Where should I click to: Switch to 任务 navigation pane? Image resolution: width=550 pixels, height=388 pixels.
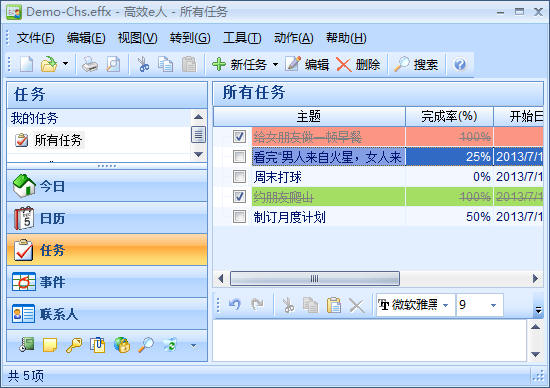(x=107, y=250)
